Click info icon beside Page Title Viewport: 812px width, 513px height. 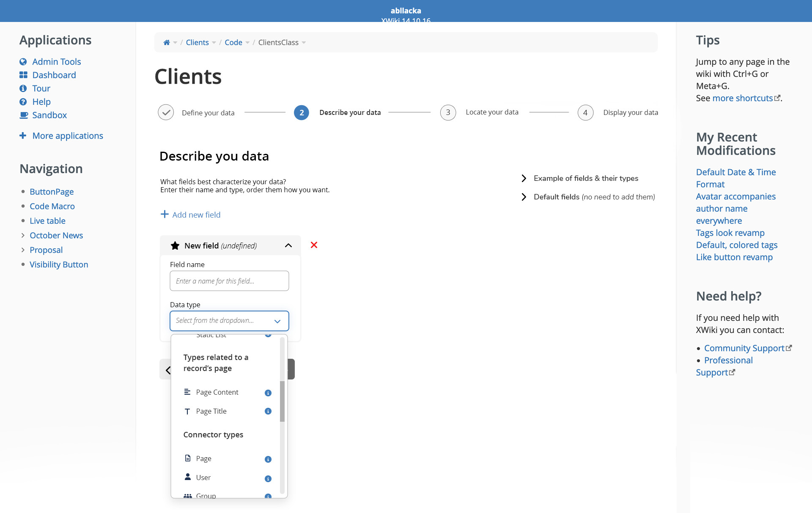click(268, 411)
